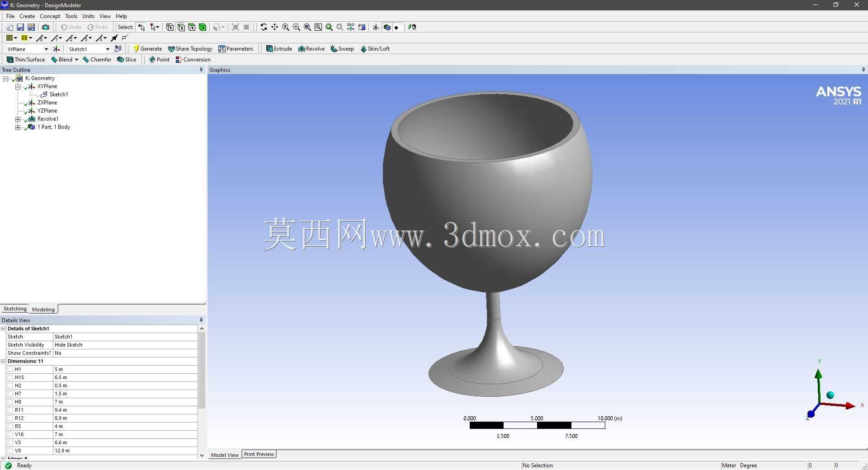Pin the Details View panel
This screenshot has height=470, width=868.
pyautogui.click(x=201, y=320)
